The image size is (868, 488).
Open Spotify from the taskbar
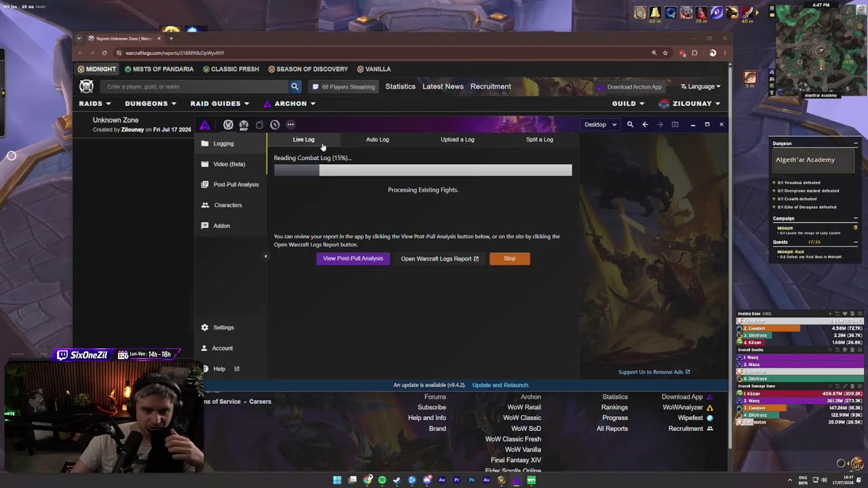point(382,480)
